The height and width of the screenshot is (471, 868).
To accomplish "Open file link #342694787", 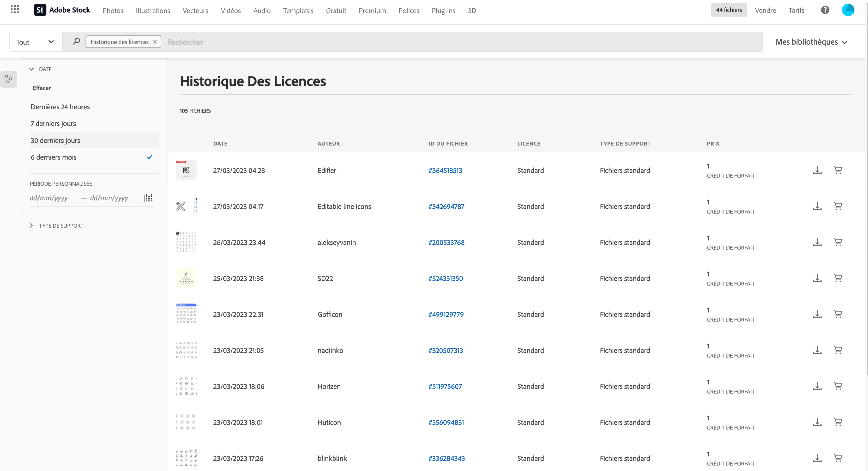I will (446, 207).
